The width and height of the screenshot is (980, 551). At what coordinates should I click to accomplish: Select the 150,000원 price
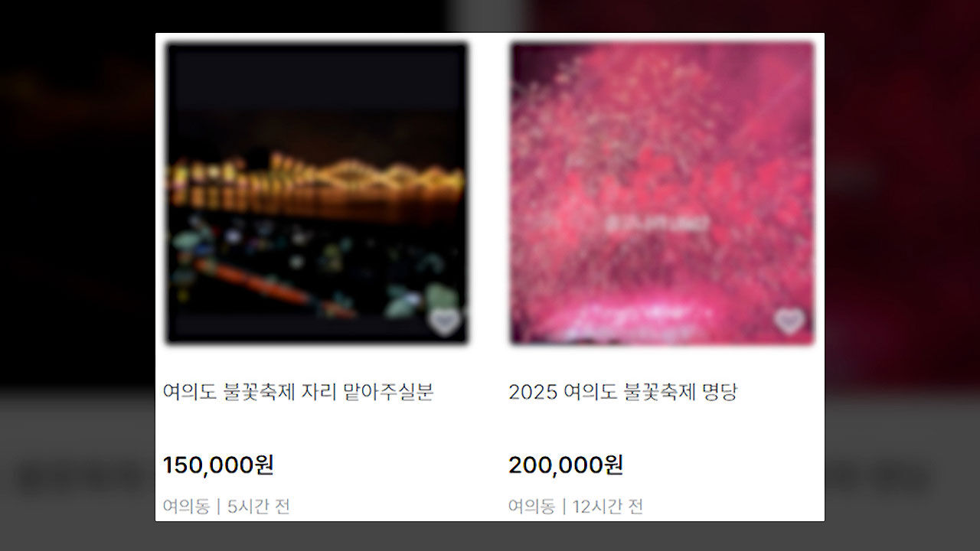tap(218, 465)
